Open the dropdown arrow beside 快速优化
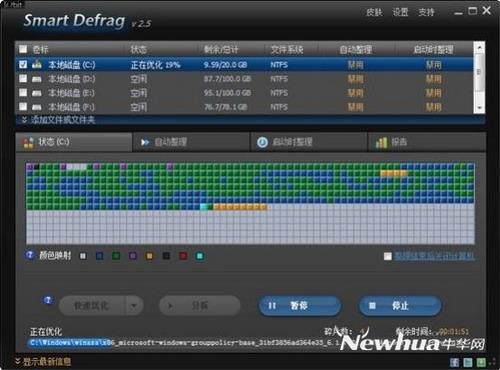The height and width of the screenshot is (370, 500). (x=134, y=305)
